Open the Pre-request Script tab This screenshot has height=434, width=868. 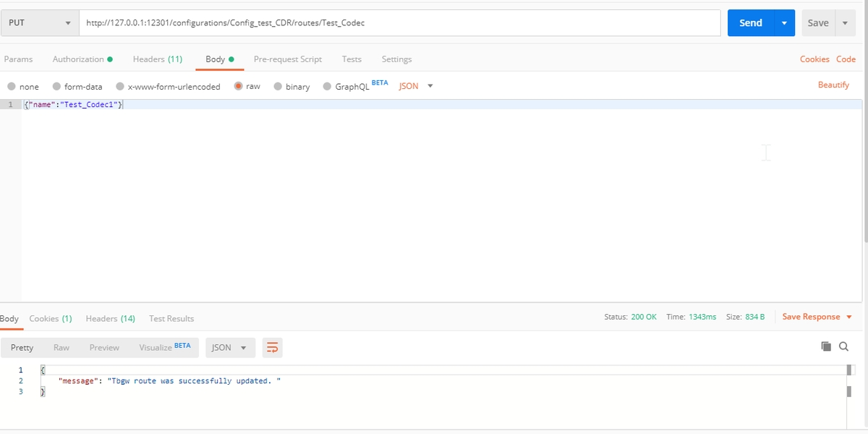(x=287, y=59)
